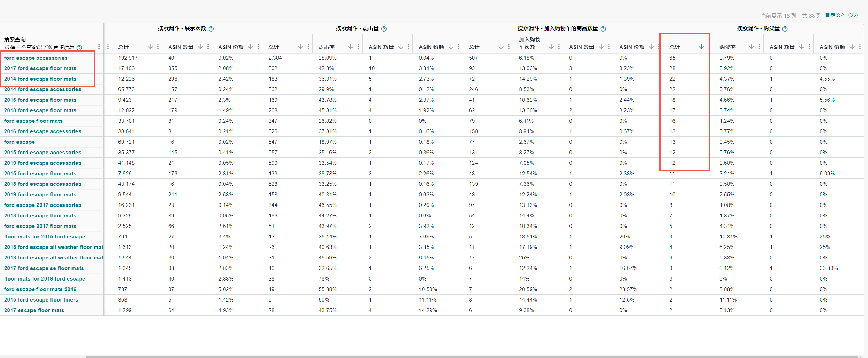Open query '2017 ford escape floor mats'
The width and height of the screenshot is (868, 358).
(x=40, y=68)
